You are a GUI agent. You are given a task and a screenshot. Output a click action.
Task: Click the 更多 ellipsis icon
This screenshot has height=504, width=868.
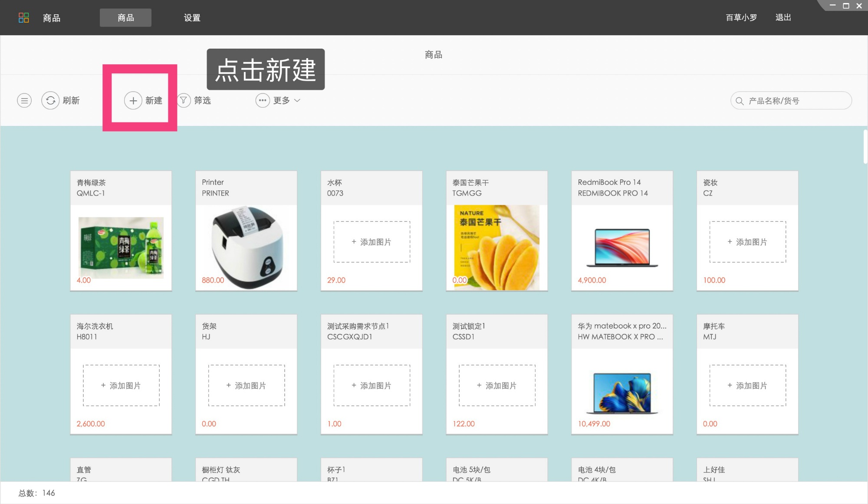(x=262, y=100)
